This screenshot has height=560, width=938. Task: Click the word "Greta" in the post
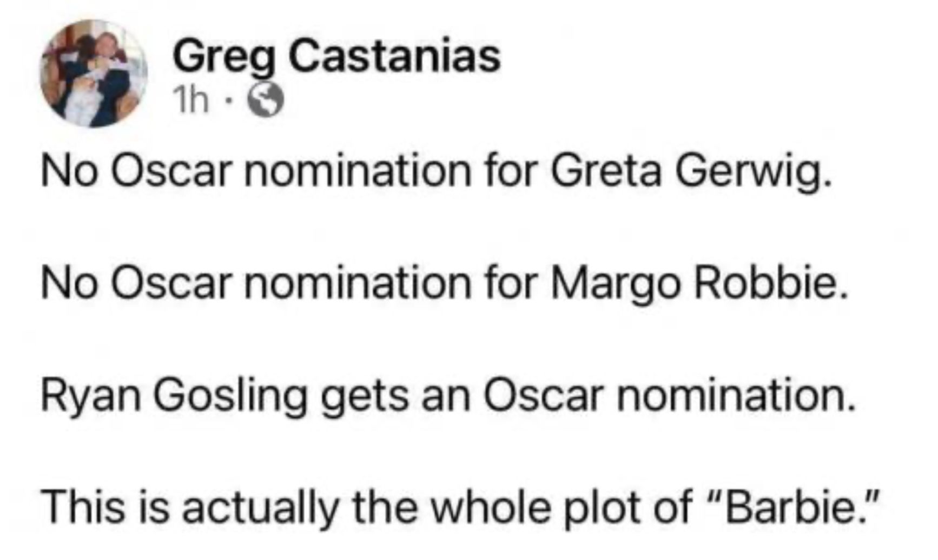click(606, 171)
